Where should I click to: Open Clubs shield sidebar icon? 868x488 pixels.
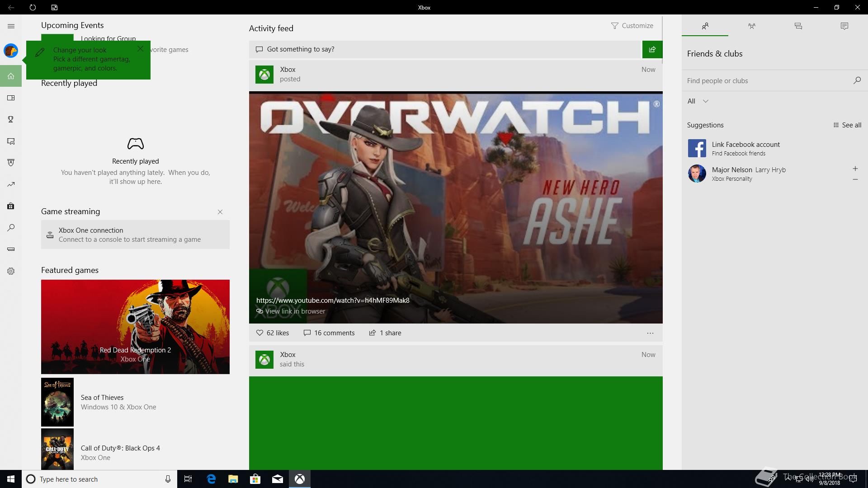tap(11, 163)
